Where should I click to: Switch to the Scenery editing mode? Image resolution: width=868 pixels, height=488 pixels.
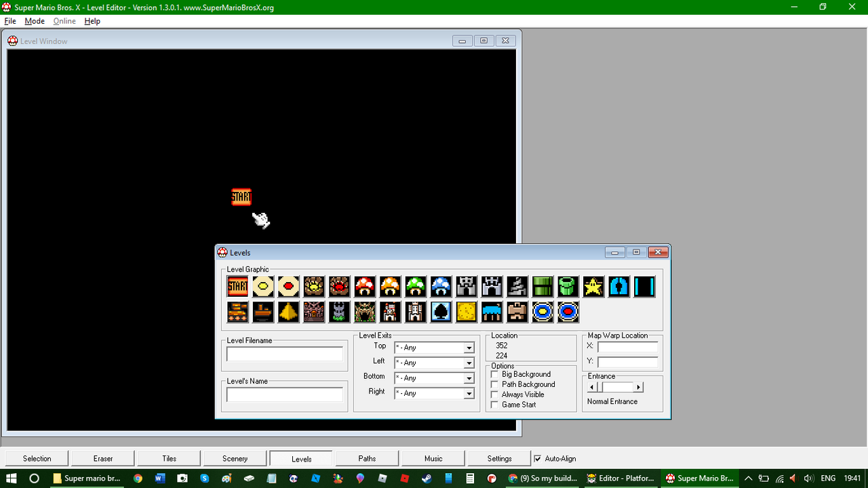point(234,457)
